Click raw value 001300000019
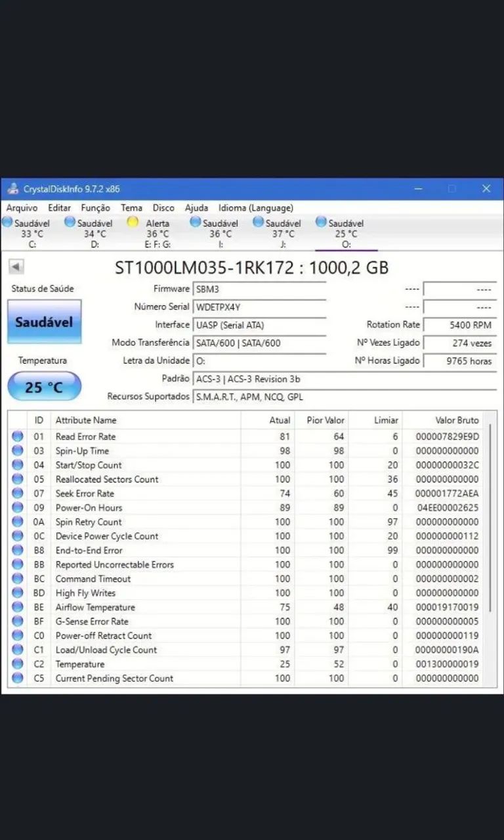504x840 pixels. click(448, 664)
